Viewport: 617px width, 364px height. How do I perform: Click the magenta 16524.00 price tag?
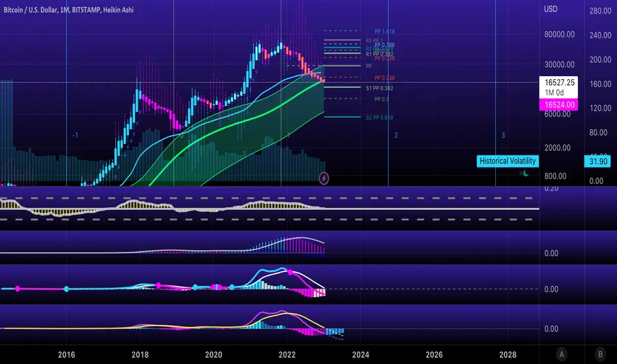(x=558, y=105)
